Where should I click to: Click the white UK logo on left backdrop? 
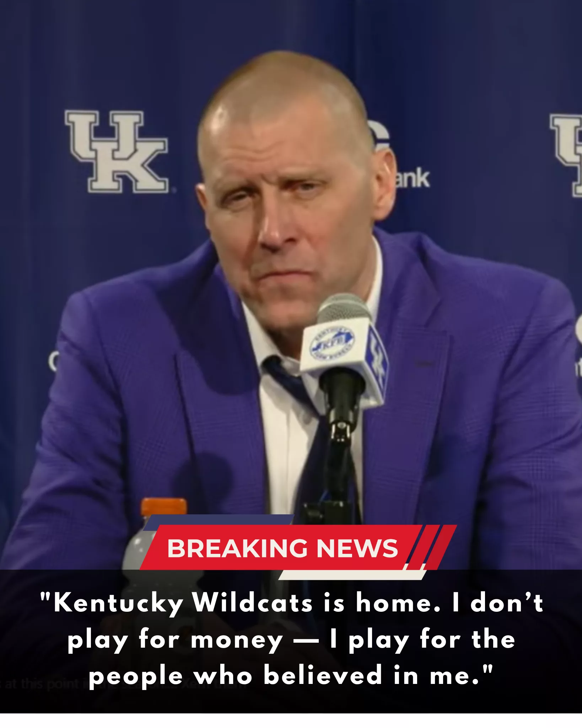coord(117,152)
